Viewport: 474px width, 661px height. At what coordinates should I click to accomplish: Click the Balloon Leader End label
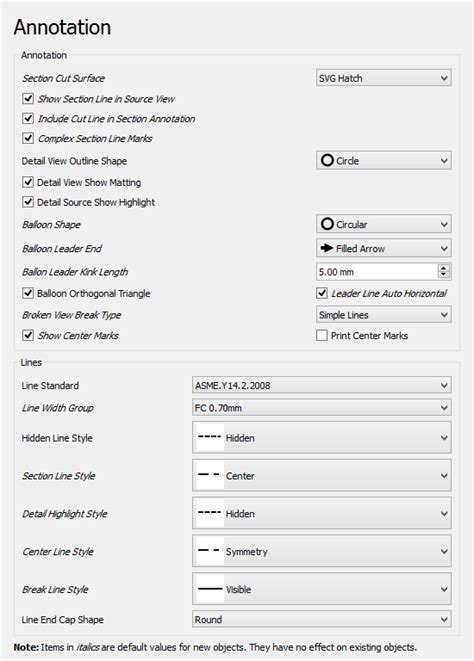click(62, 249)
